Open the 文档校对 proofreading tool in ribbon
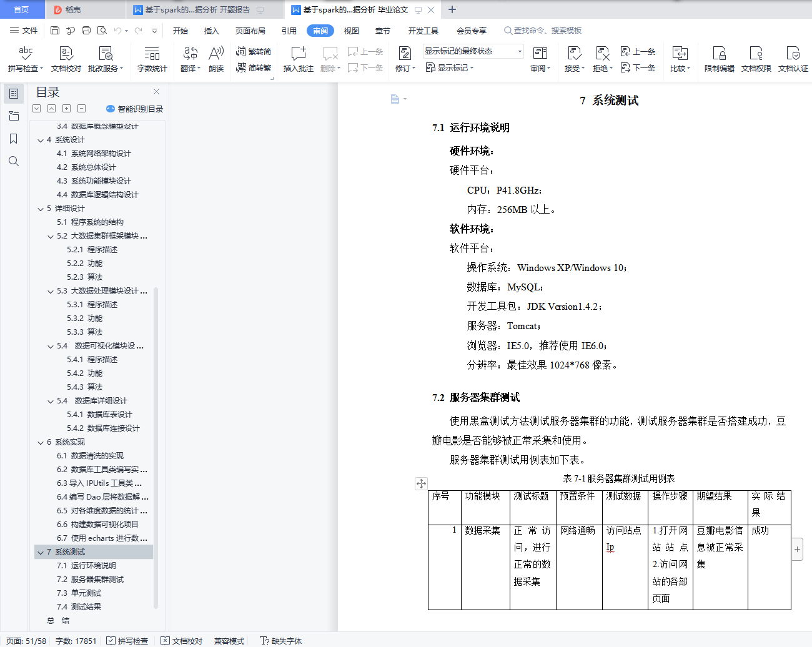Image resolution: width=812 pixels, height=647 pixels. click(x=66, y=59)
